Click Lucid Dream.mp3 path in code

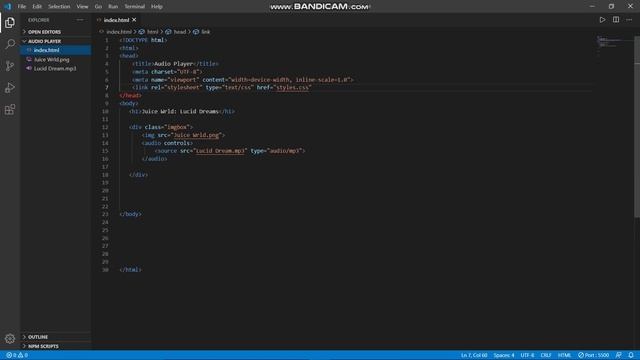pos(220,151)
